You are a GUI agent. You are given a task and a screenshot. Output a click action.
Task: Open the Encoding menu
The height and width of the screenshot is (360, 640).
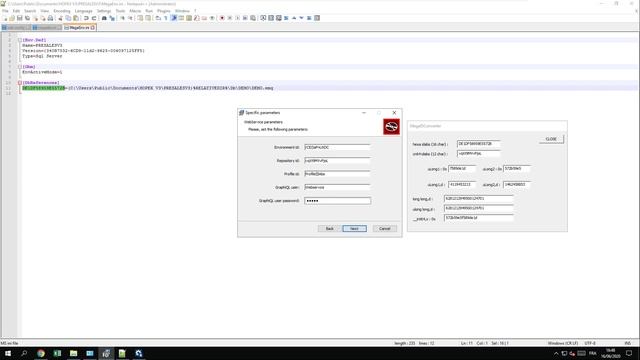pyautogui.click(x=62, y=11)
